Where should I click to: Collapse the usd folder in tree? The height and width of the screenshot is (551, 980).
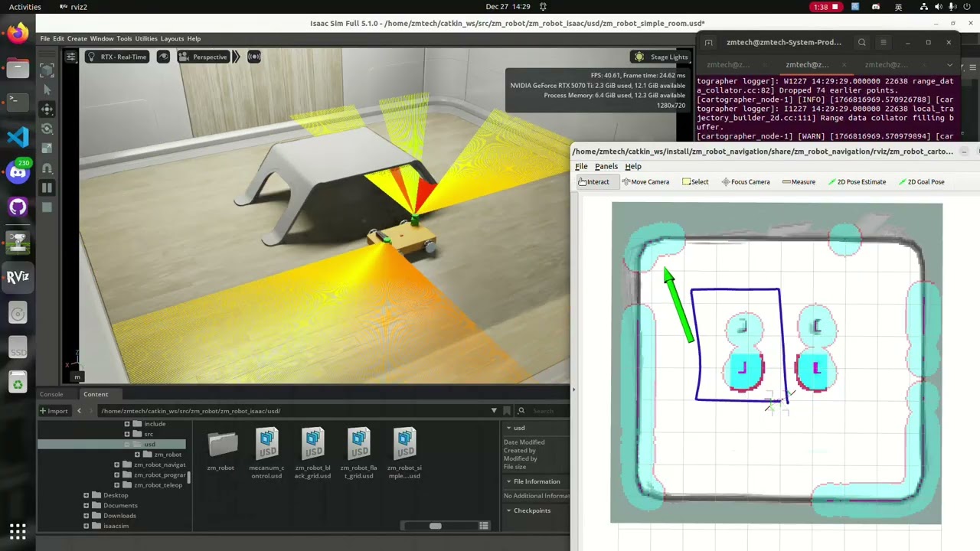tap(127, 444)
